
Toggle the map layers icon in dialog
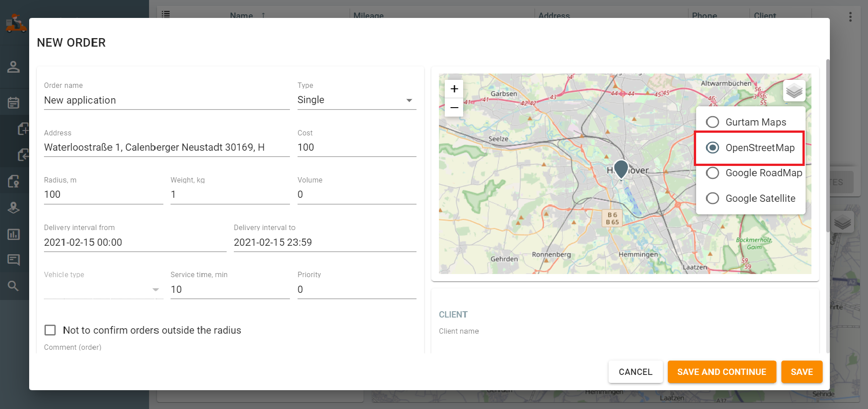tap(794, 91)
